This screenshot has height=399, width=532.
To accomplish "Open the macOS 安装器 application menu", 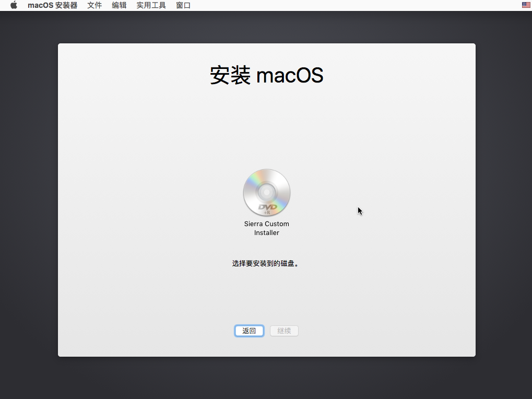I will coord(53,5).
